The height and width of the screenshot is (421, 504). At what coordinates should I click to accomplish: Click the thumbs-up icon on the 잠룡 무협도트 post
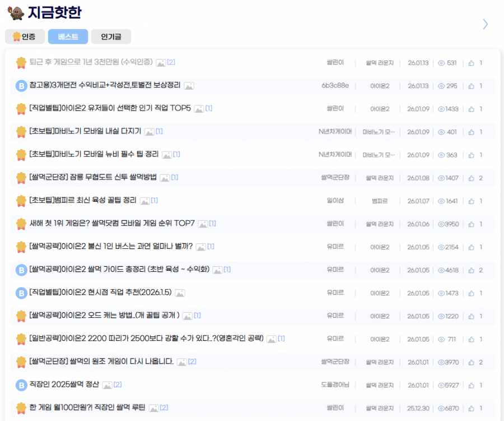point(472,178)
